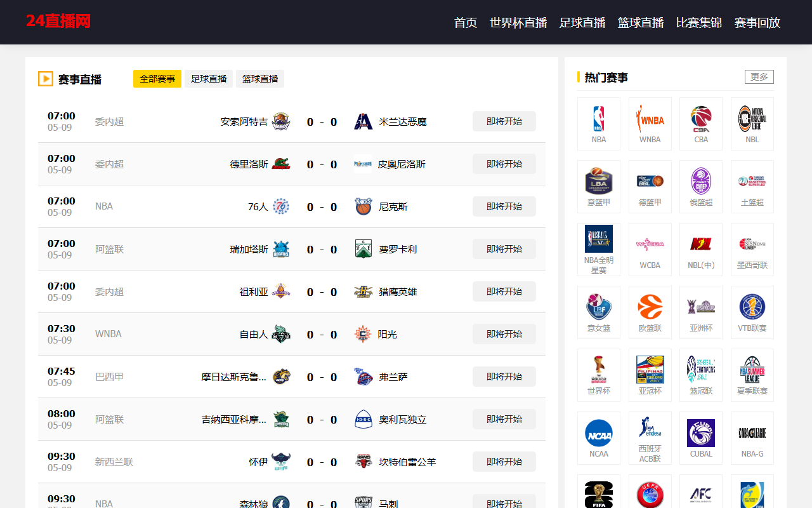Click 即将开始 for 摩日达斯克鲁 match

(x=504, y=377)
